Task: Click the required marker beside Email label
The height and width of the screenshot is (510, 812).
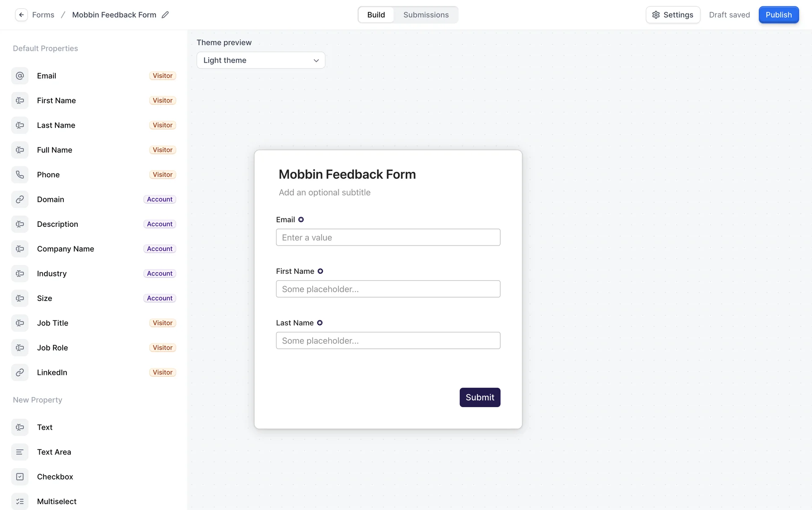Action: click(301, 220)
